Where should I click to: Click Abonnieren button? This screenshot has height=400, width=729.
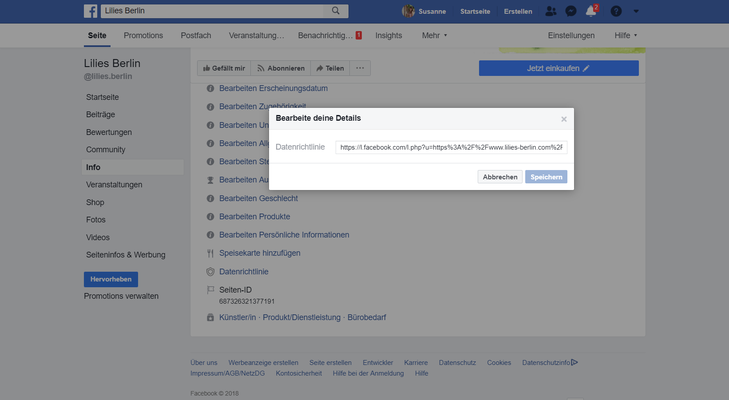coord(281,68)
